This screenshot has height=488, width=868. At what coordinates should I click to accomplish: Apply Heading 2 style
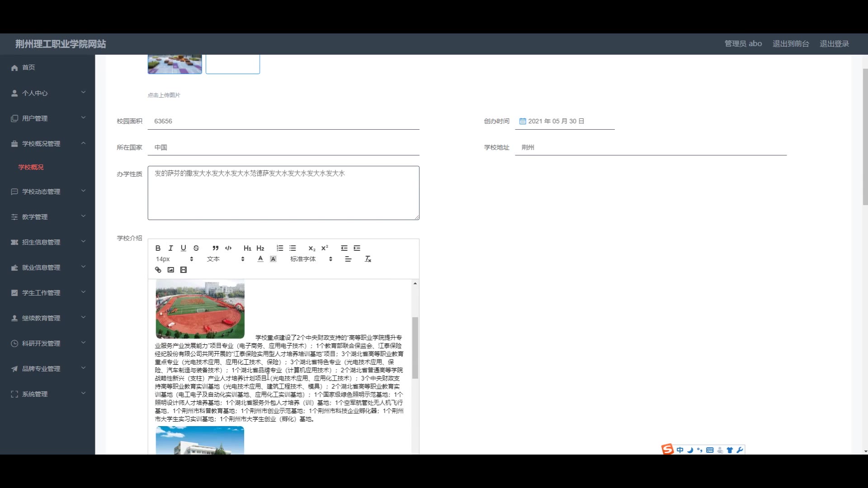tap(260, 248)
